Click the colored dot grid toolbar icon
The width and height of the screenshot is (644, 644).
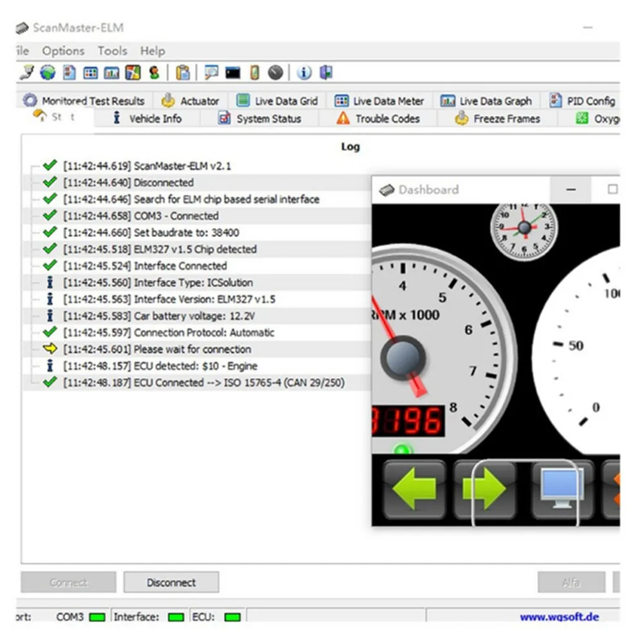pos(90,73)
